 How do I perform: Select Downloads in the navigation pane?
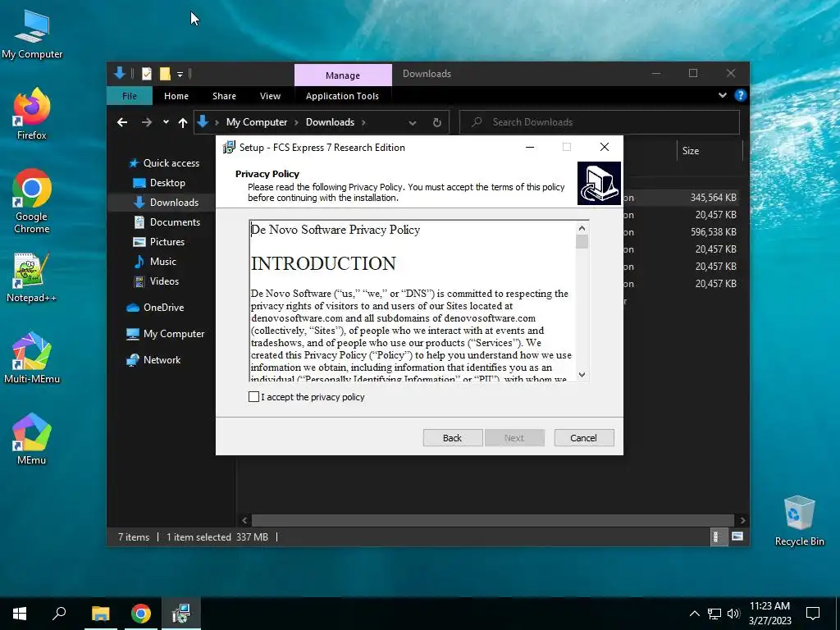click(166, 203)
